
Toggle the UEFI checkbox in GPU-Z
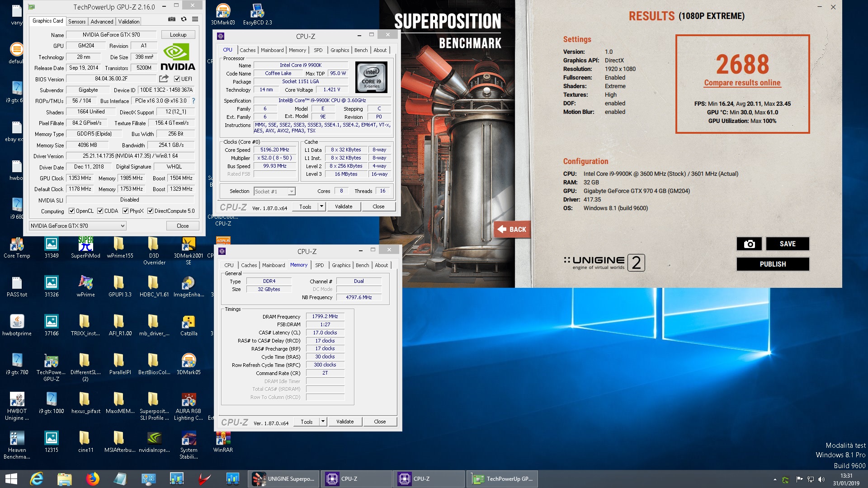[x=177, y=79]
